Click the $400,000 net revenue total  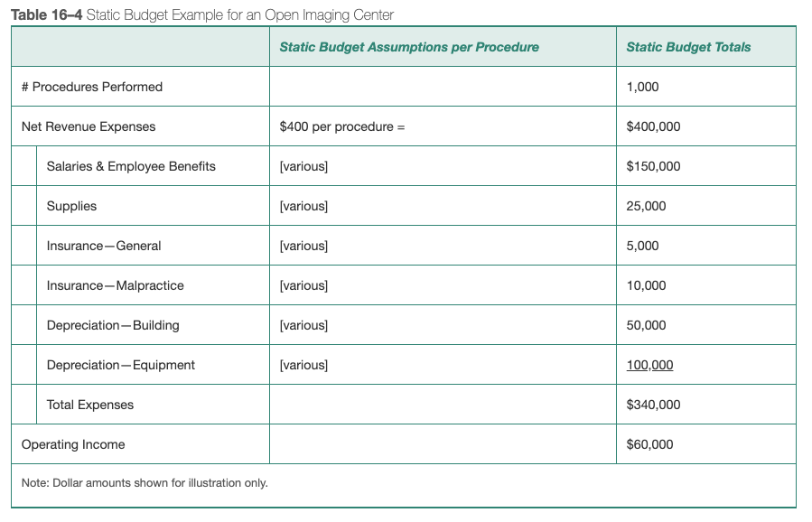(x=654, y=126)
